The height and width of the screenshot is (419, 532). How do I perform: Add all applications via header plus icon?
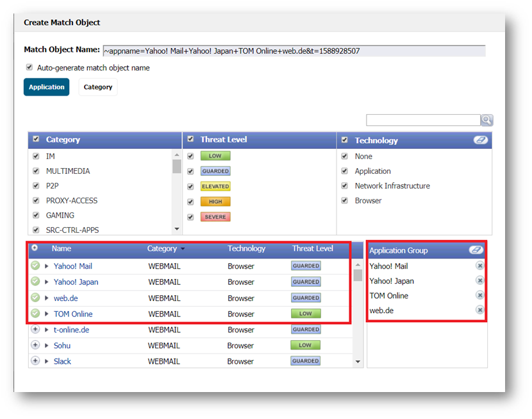pos(35,248)
